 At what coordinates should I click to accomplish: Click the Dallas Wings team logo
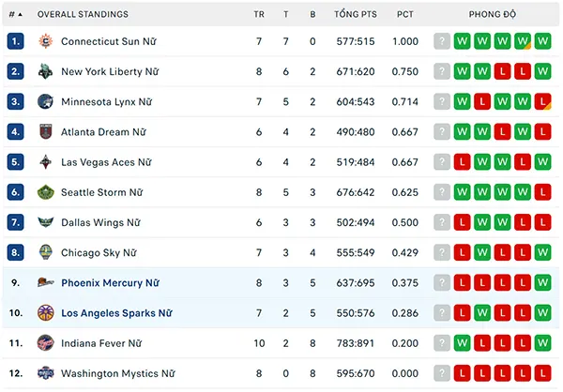46,222
